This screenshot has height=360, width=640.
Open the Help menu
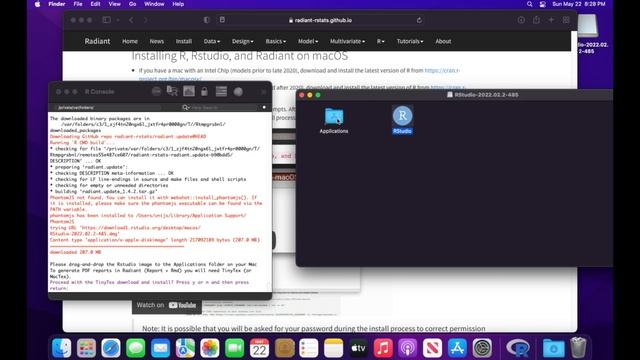click(178, 4)
